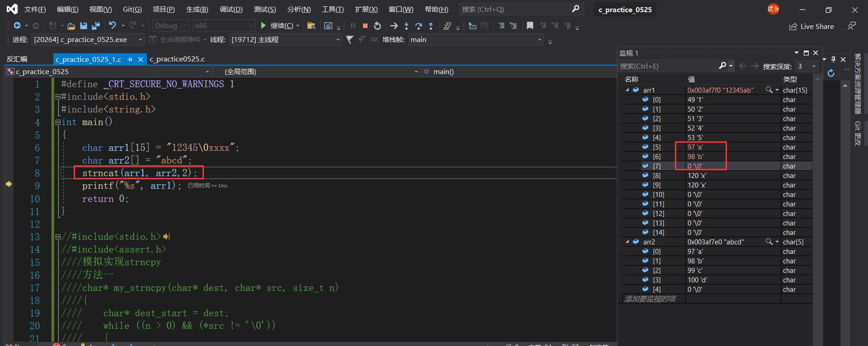This screenshot has width=868, height=346.
Task: Click the comment selection lines icon
Action: click(501, 26)
